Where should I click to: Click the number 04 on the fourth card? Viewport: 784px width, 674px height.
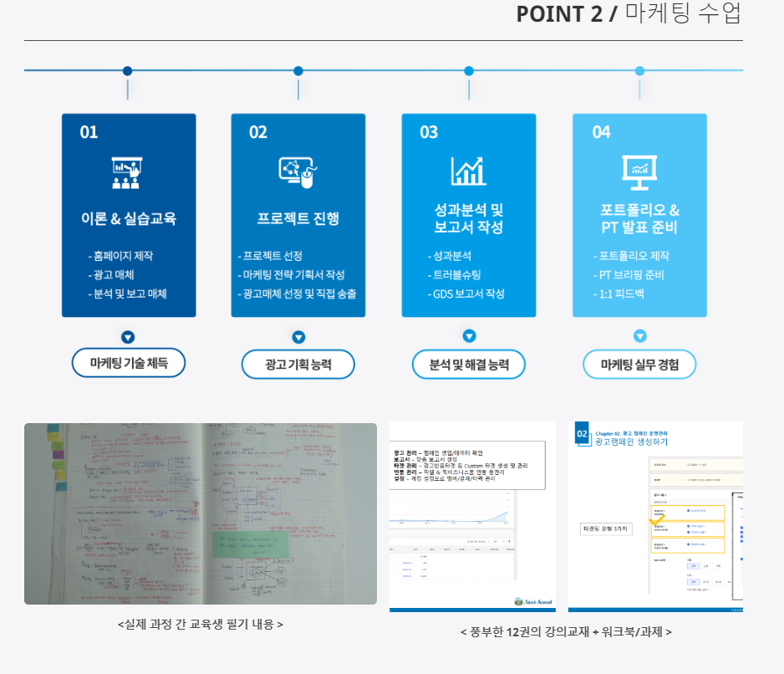602,132
